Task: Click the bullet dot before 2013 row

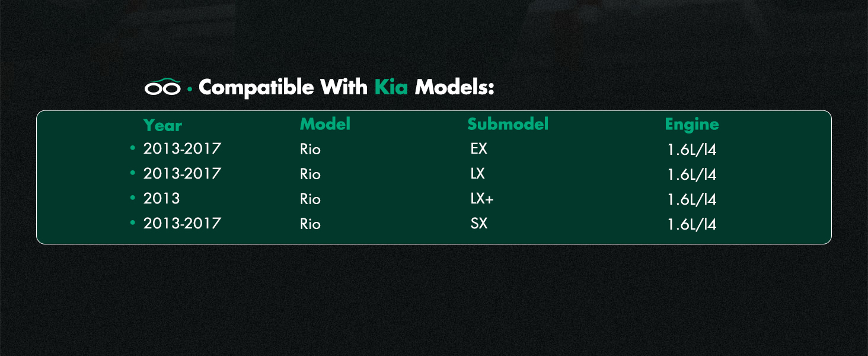Action: click(x=133, y=198)
